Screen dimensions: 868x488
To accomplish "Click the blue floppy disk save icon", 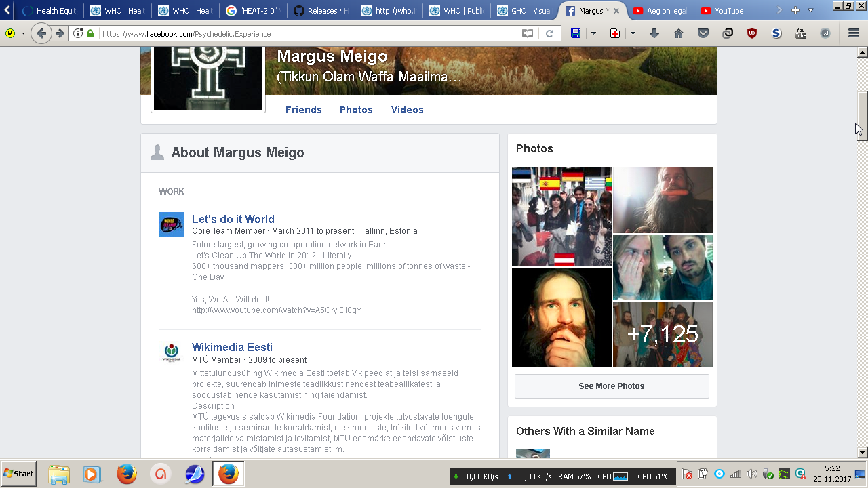I will tap(575, 33).
